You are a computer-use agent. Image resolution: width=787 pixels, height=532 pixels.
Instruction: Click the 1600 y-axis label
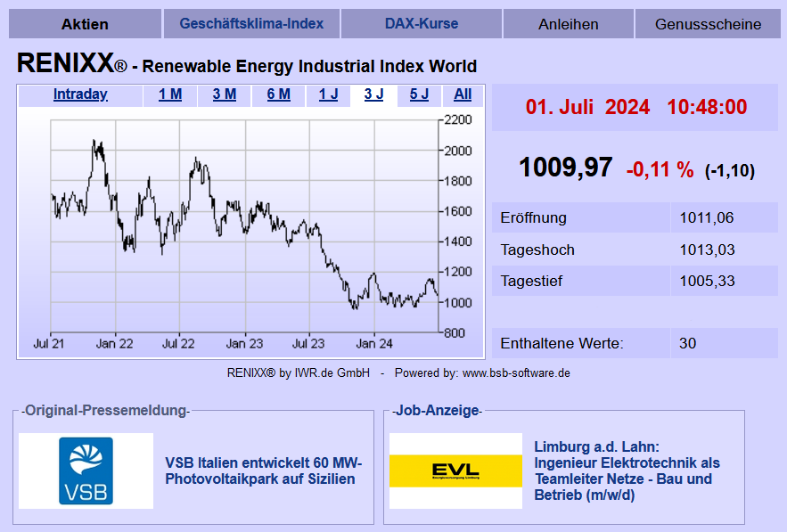458,211
